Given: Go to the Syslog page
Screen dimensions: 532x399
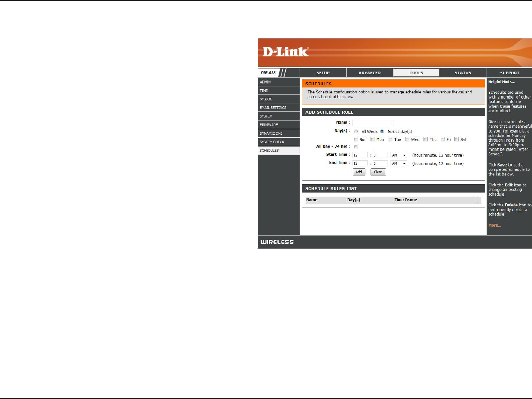Looking at the screenshot, I should pyautogui.click(x=279, y=99).
